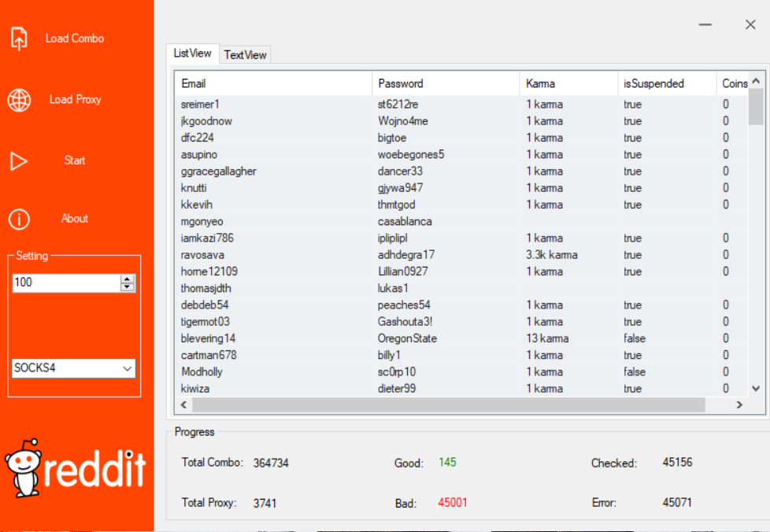Screen dimensions: 770x532
Task: Select the row for debdeb54
Action: click(461, 305)
